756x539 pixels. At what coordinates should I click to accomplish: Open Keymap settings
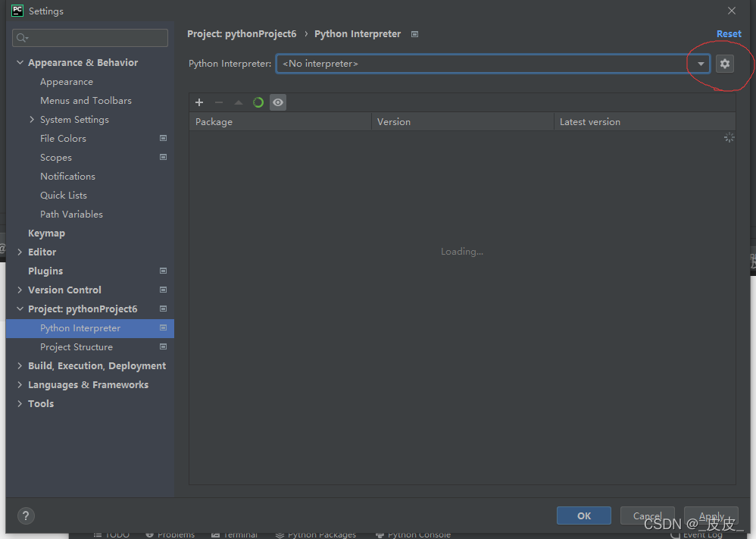(x=46, y=233)
